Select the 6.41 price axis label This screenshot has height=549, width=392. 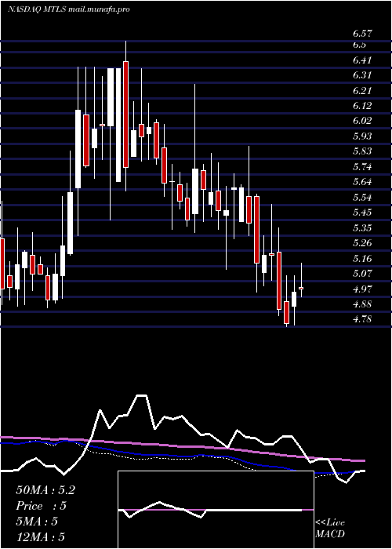click(362, 60)
